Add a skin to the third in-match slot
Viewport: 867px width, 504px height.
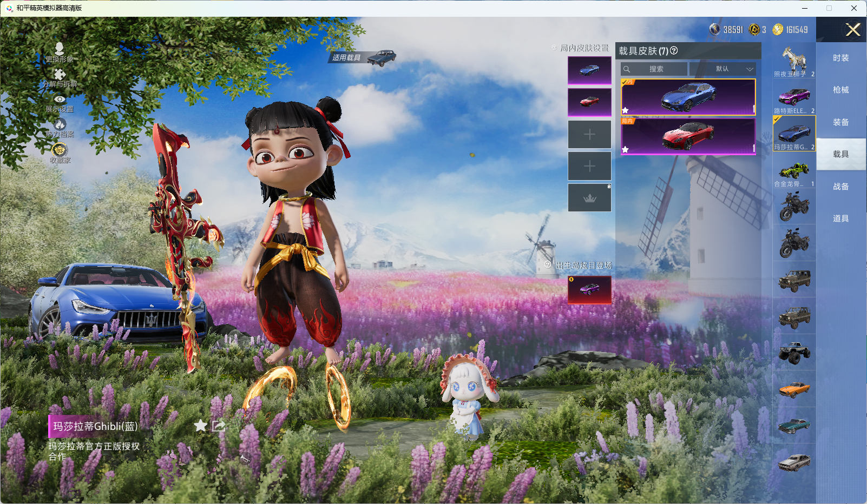[589, 134]
